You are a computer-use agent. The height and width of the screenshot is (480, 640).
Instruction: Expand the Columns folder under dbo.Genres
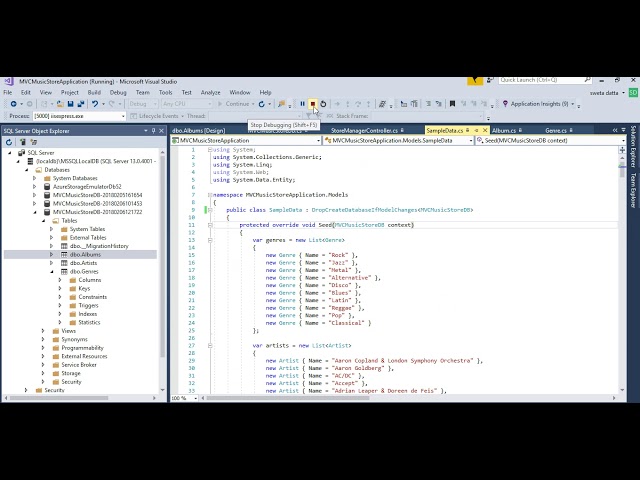tap(60, 280)
